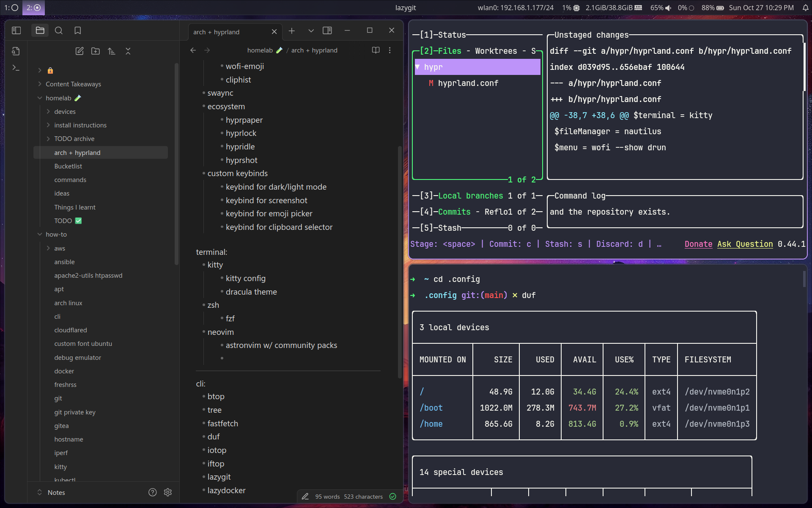Collapse all folders in the explorer
Screen dimensions: 812x508
pyautogui.click(x=128, y=51)
